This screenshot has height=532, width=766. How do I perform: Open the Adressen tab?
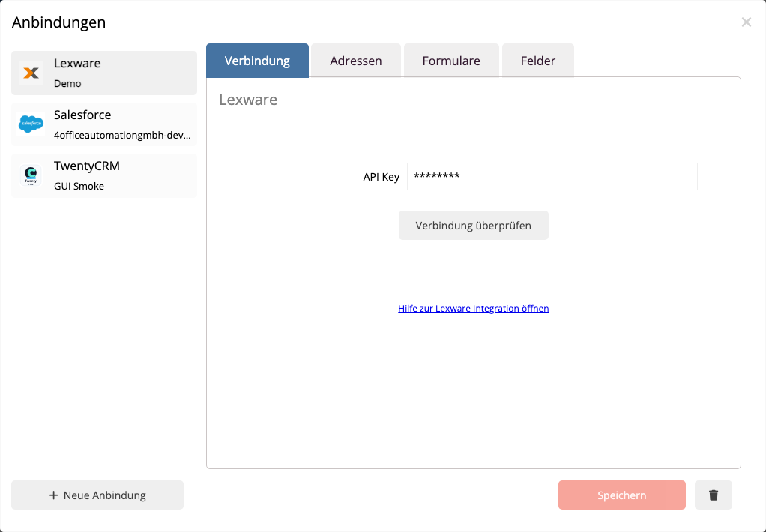coord(355,61)
